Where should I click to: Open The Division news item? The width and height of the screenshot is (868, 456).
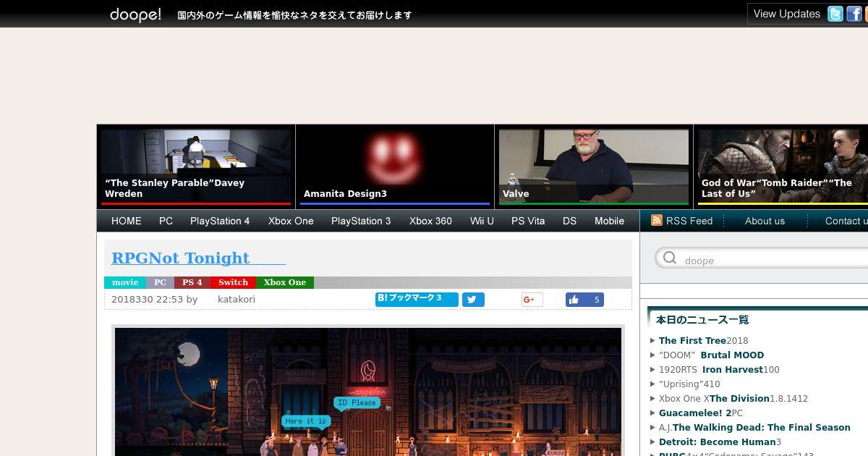coord(733,398)
